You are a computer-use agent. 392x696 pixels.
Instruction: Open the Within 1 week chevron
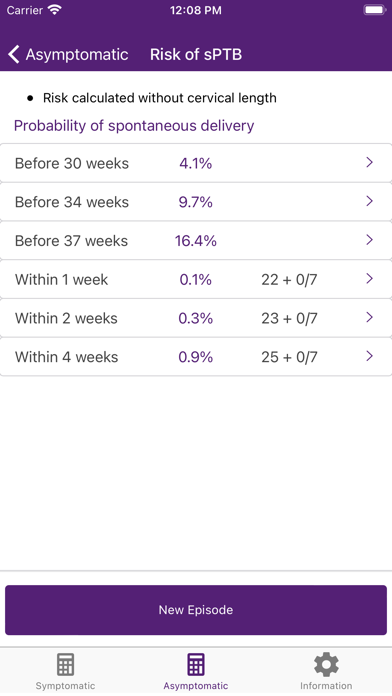[369, 279]
